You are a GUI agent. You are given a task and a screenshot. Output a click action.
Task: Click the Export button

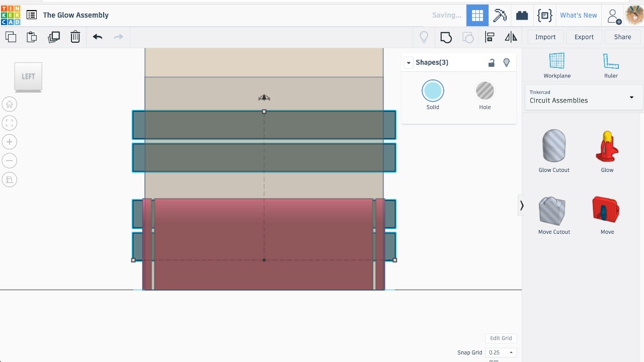[x=584, y=37]
